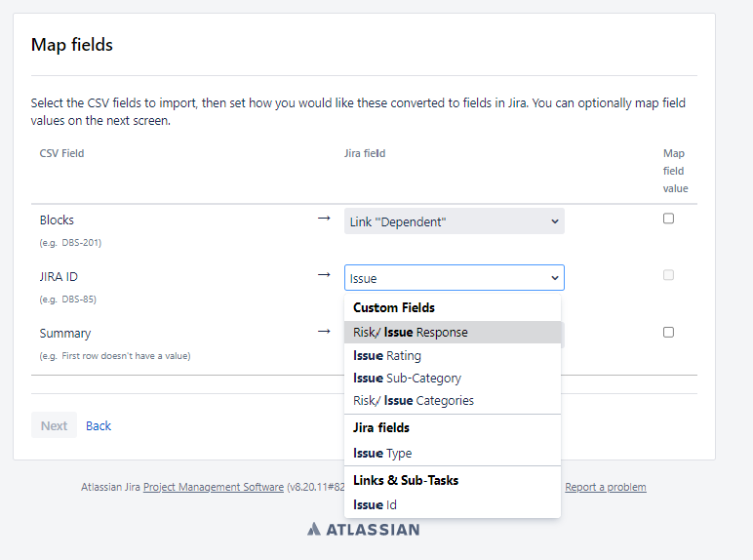
Task: Tick the Summary map field value checkbox
Action: tap(668, 332)
